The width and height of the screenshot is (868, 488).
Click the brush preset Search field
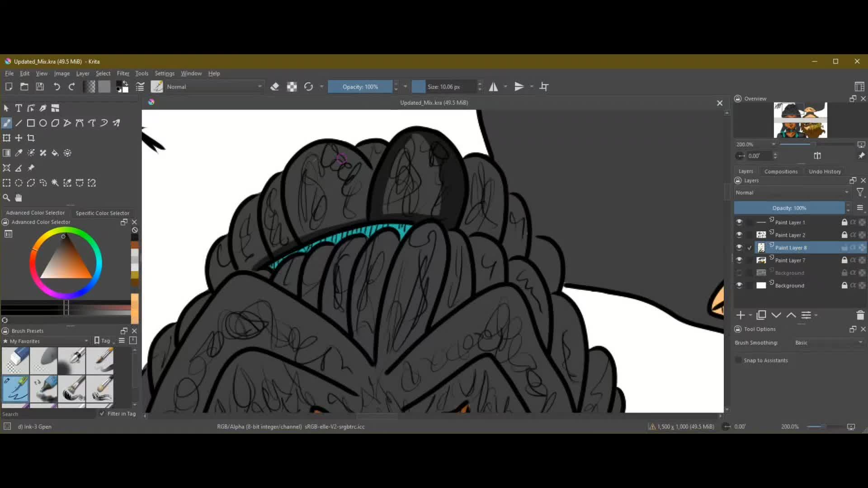(48, 414)
